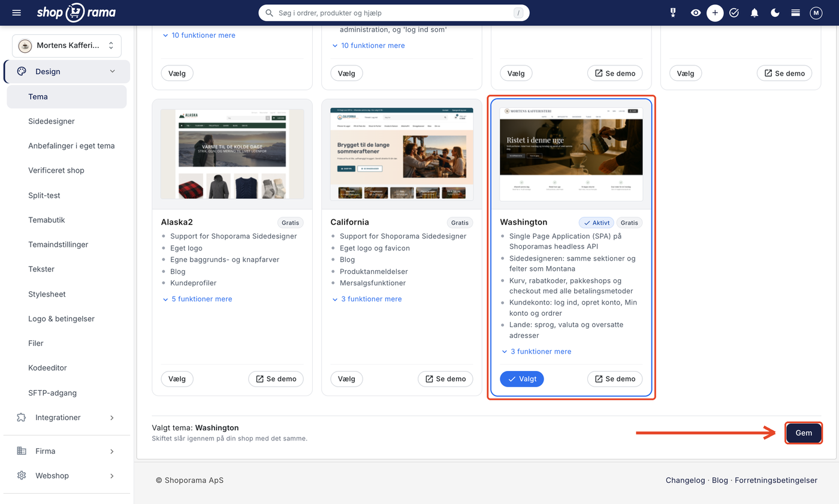This screenshot has height=504, width=839.
Task: Expand 3 funktioner mere under California
Action: (x=367, y=299)
